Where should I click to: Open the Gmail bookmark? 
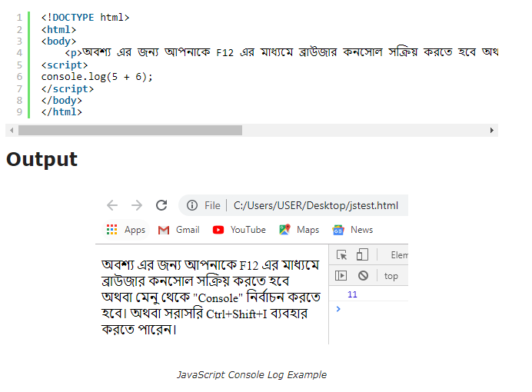tap(178, 230)
